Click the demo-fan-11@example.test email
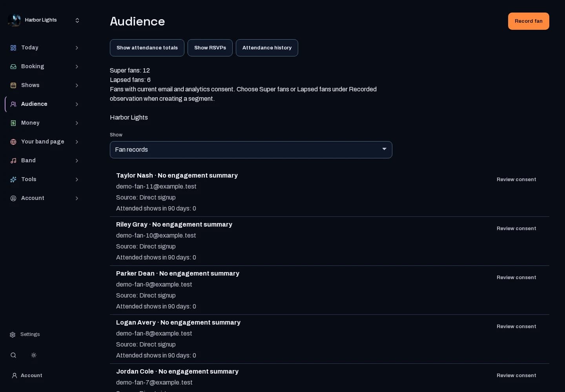 click(156, 187)
